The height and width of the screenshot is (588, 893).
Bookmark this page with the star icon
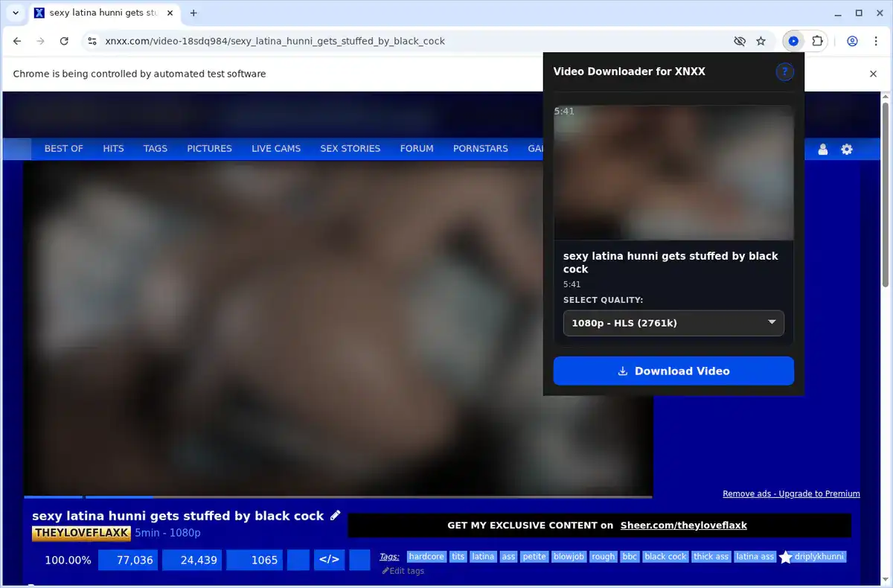(x=761, y=41)
